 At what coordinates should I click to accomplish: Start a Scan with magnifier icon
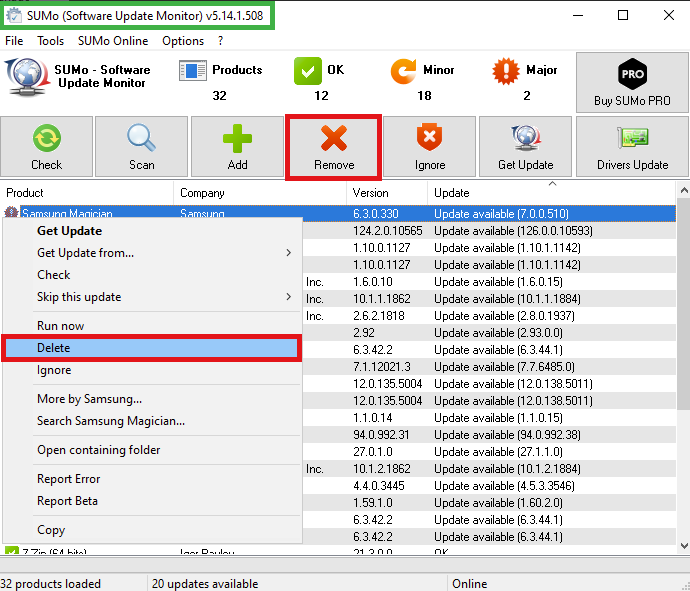pyautogui.click(x=141, y=147)
